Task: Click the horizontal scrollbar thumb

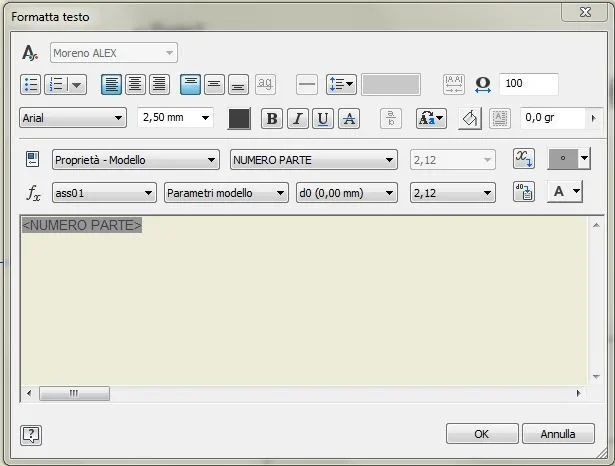Action: point(75,393)
